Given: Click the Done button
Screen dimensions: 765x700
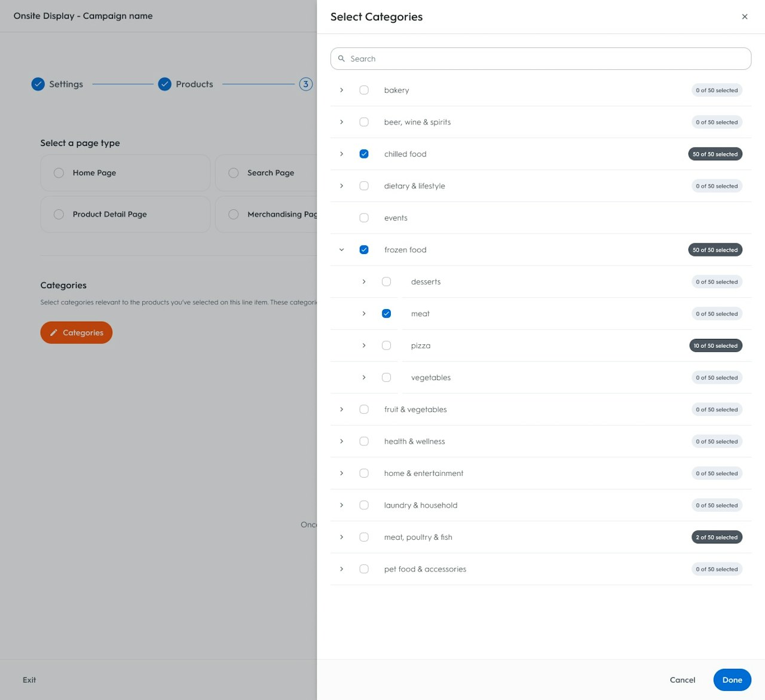Looking at the screenshot, I should coord(732,680).
